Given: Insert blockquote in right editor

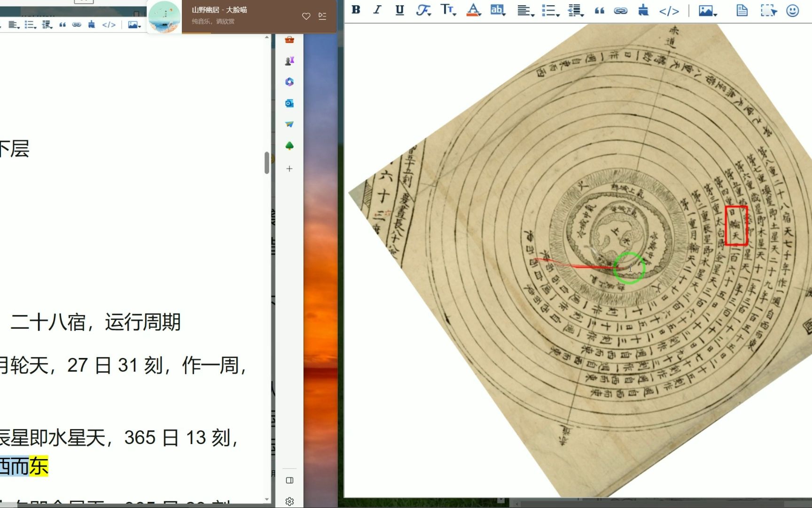Looking at the screenshot, I should 600,10.
